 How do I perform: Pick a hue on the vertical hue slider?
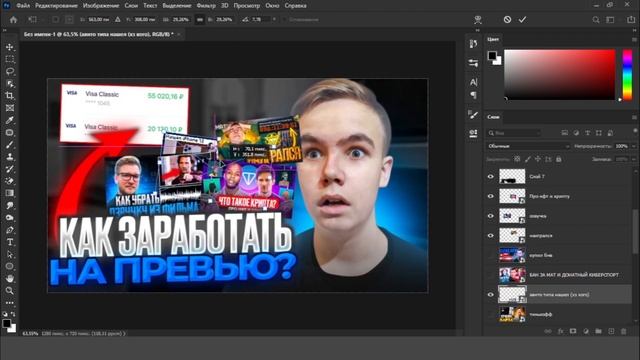(627, 75)
